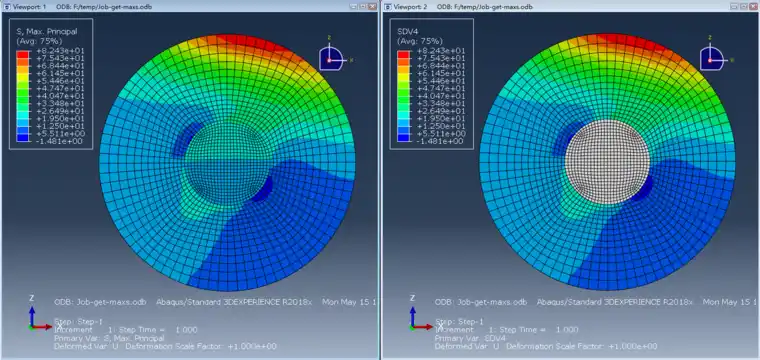Click the orientation triad in Viewport 2
The width and height of the screenshot is (760, 360).
(x=421, y=317)
